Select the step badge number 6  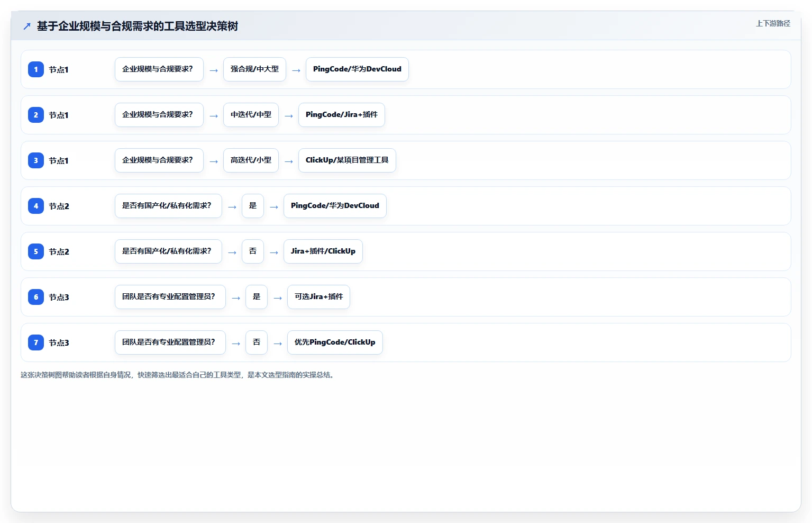tap(36, 297)
